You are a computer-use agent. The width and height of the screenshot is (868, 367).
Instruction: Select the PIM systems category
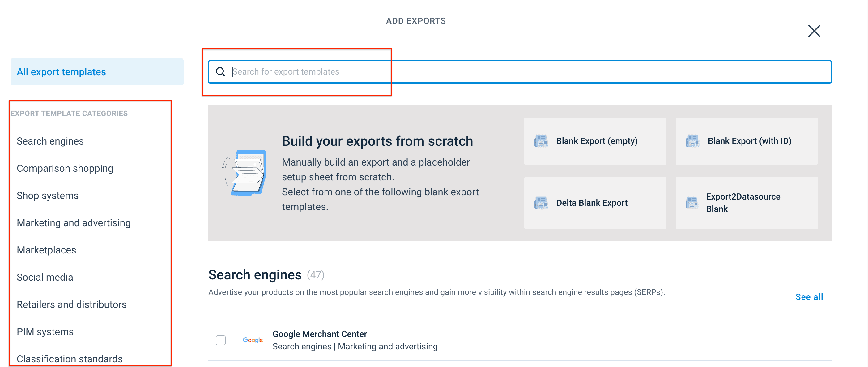coord(45,332)
